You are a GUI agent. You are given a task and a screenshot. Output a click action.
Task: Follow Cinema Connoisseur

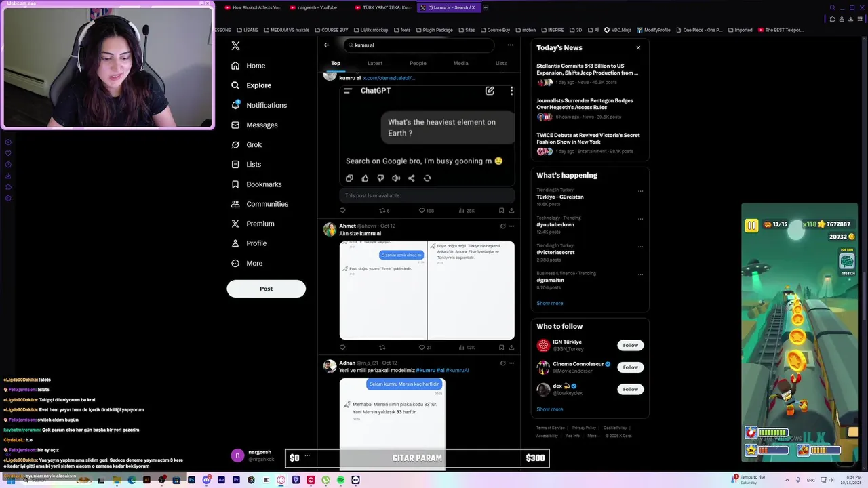[x=631, y=367]
